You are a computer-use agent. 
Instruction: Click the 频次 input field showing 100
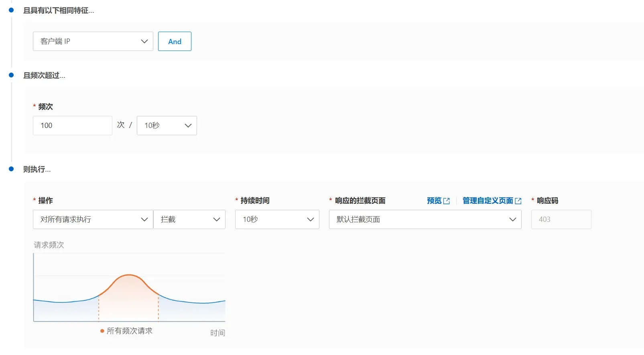click(x=72, y=126)
